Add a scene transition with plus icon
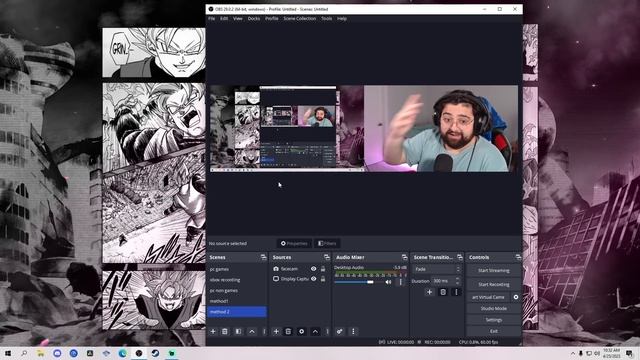 tap(429, 292)
